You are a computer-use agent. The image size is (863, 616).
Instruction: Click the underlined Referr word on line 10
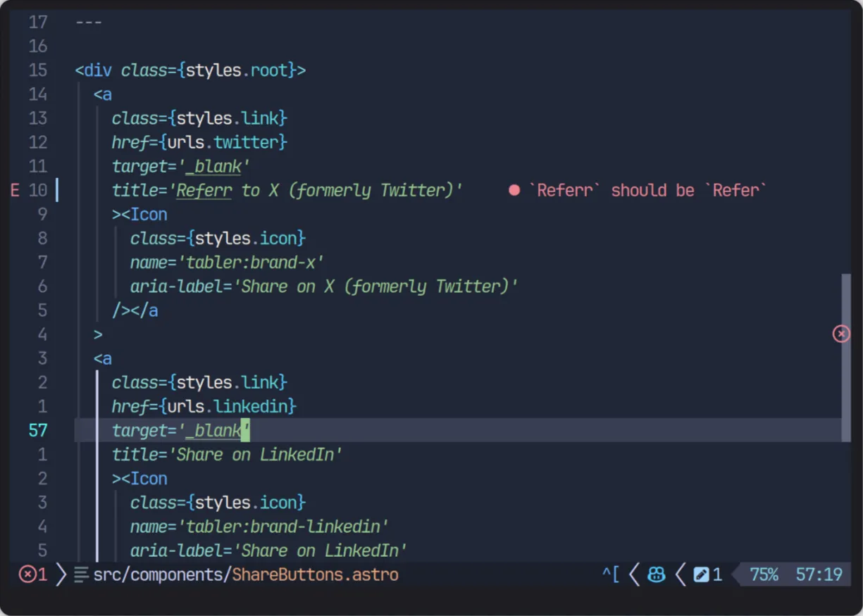point(204,190)
